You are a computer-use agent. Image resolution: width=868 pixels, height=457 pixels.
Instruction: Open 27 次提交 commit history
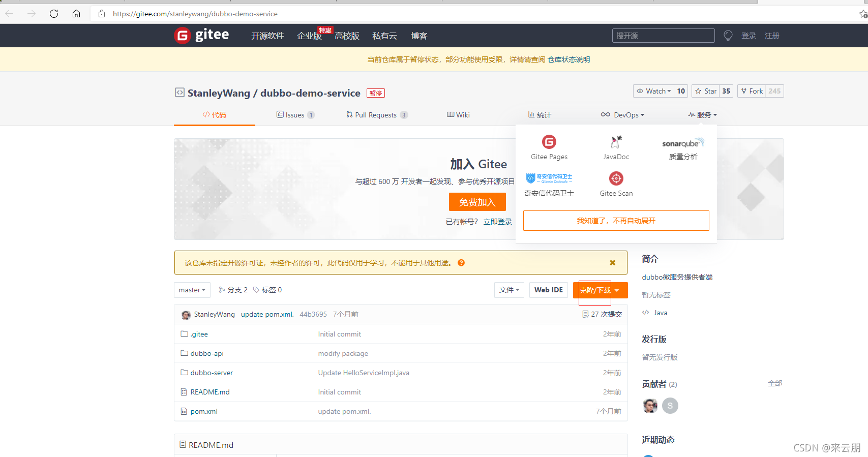(602, 314)
